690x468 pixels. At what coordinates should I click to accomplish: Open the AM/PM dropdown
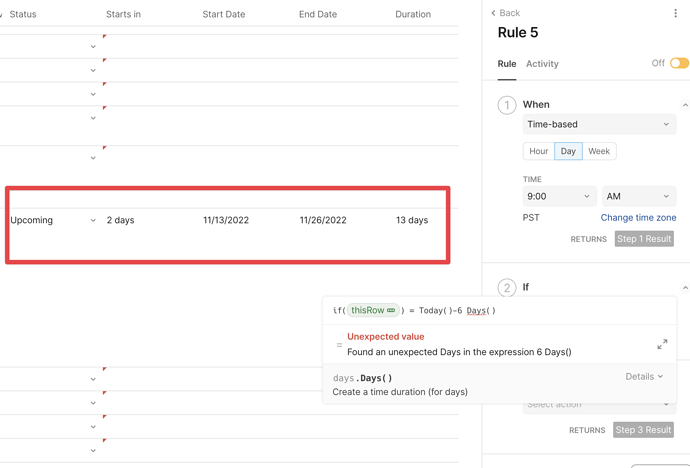(x=639, y=197)
